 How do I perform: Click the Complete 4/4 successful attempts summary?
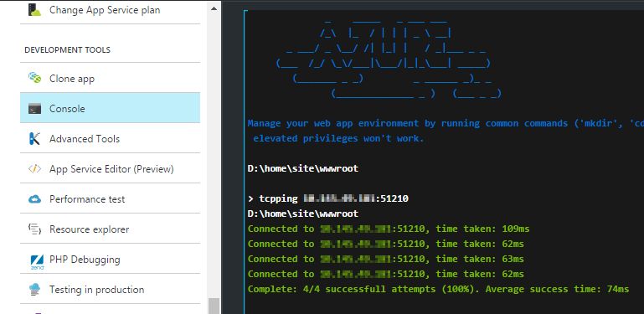[438, 289]
